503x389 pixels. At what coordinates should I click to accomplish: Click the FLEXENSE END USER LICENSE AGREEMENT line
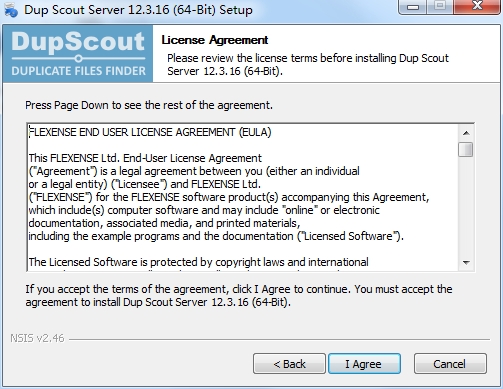coord(150,132)
